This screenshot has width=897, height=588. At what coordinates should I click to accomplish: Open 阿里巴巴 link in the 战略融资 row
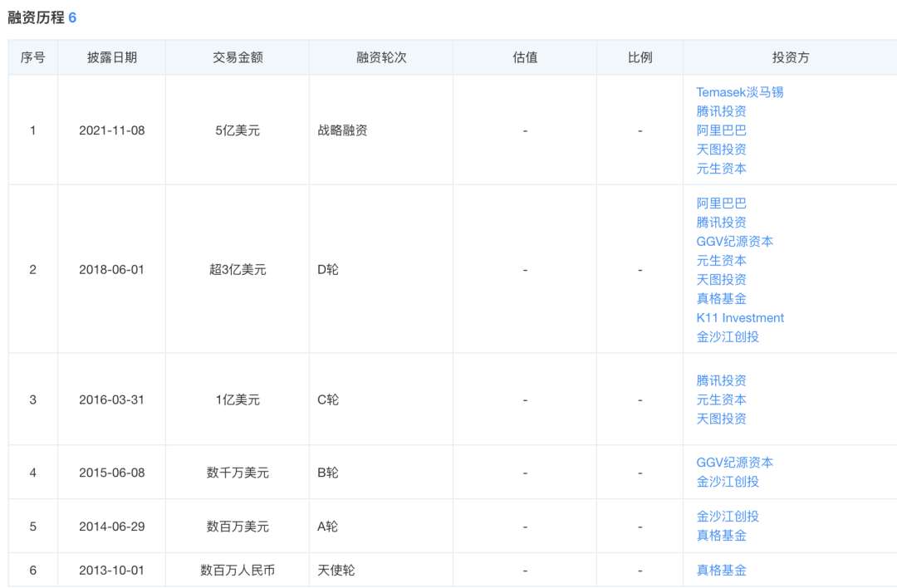[721, 130]
